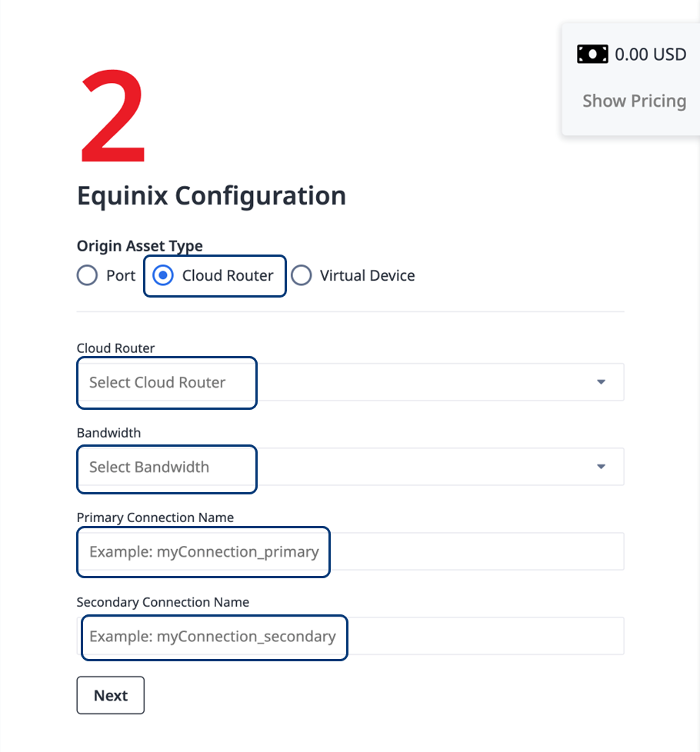Select the Cloud Router radio option

(163, 275)
